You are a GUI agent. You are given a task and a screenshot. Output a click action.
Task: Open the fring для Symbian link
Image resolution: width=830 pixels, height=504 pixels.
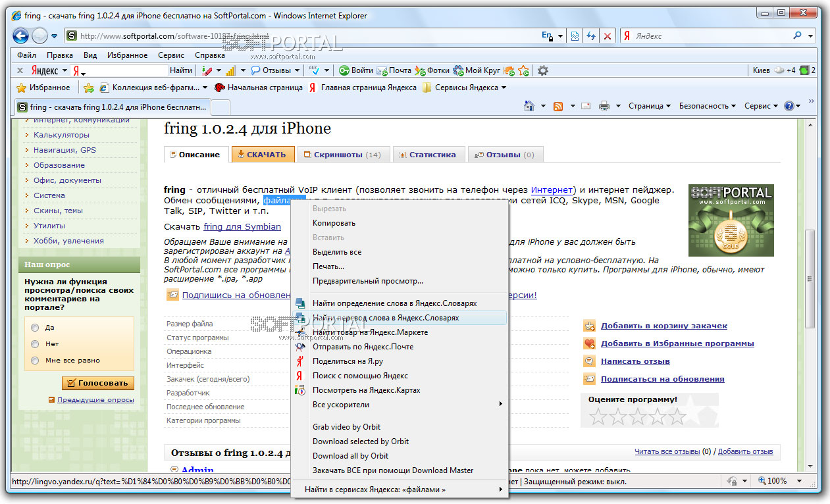coord(242,227)
